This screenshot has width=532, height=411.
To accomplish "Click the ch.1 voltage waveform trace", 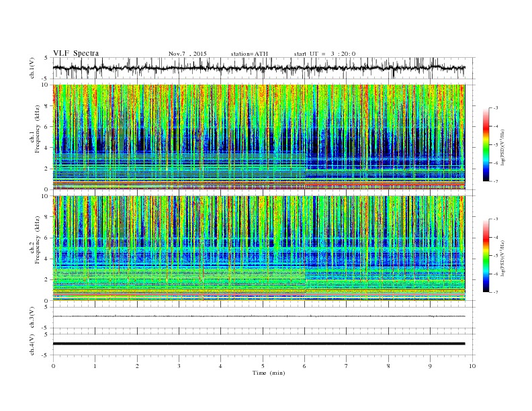I will (x=259, y=68).
